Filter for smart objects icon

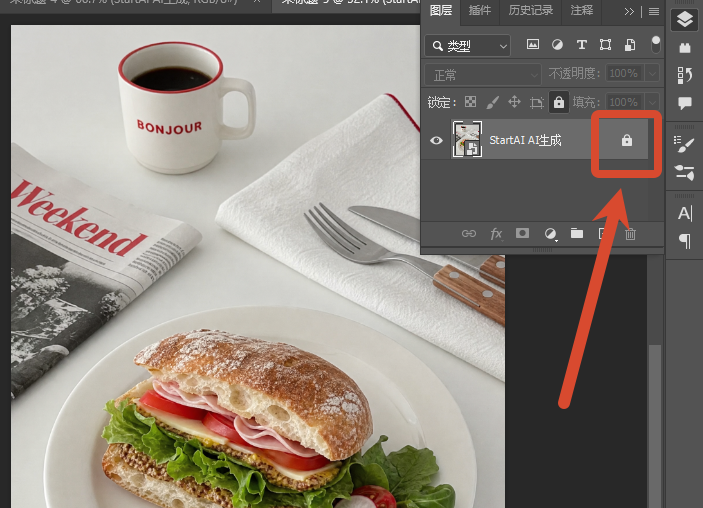click(630, 44)
